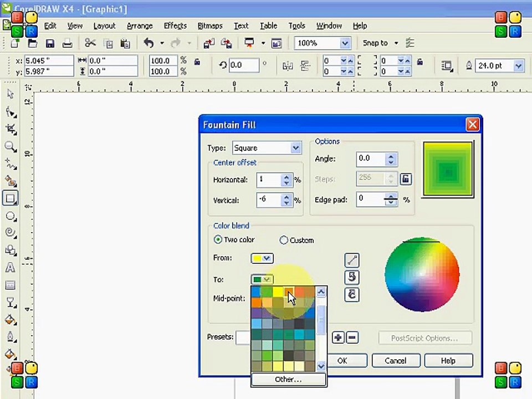Choose the Spiral/Polygon tool
532x399 pixels.
pyautogui.click(x=11, y=233)
